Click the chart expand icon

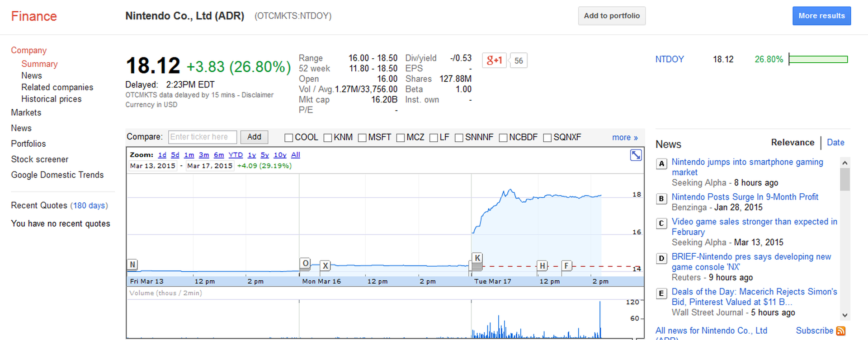tap(636, 155)
